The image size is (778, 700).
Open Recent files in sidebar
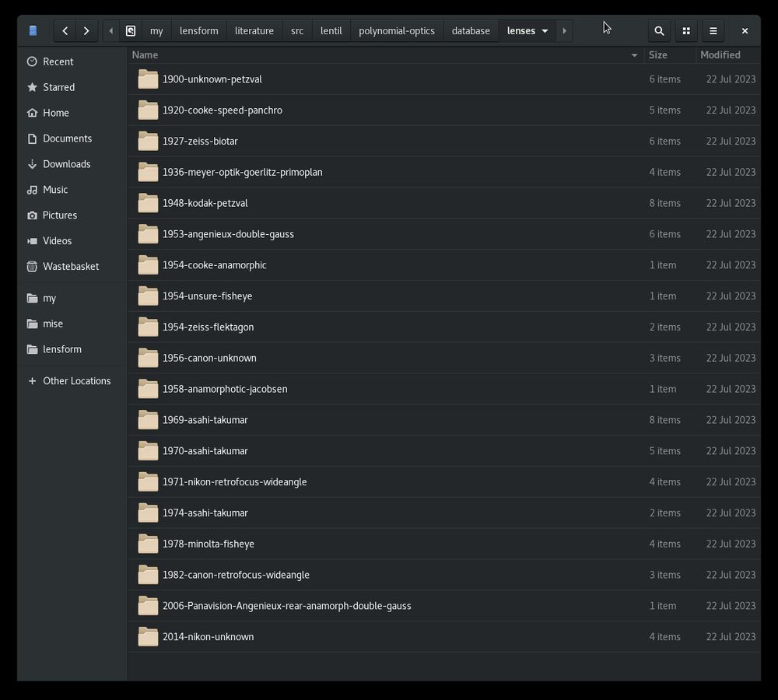click(x=72, y=61)
